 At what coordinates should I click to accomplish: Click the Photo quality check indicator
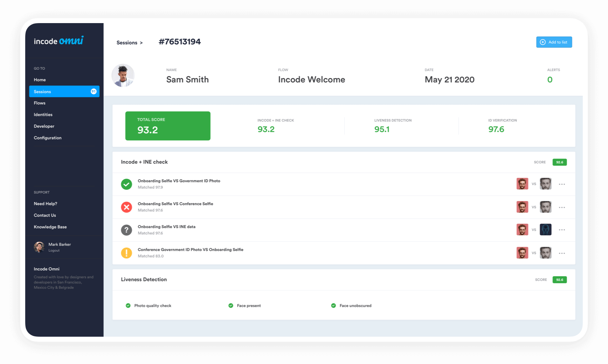128,306
